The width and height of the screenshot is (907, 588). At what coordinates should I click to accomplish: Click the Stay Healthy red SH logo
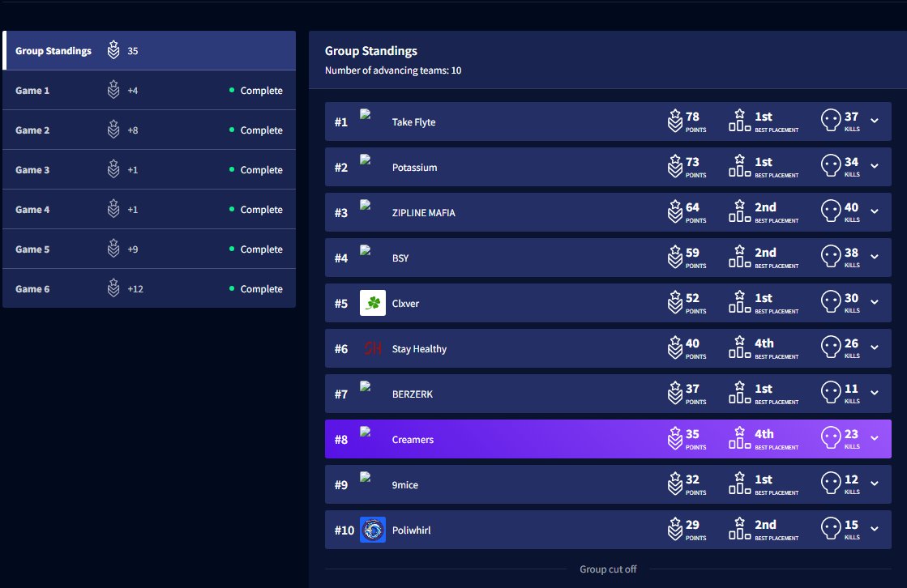click(373, 348)
